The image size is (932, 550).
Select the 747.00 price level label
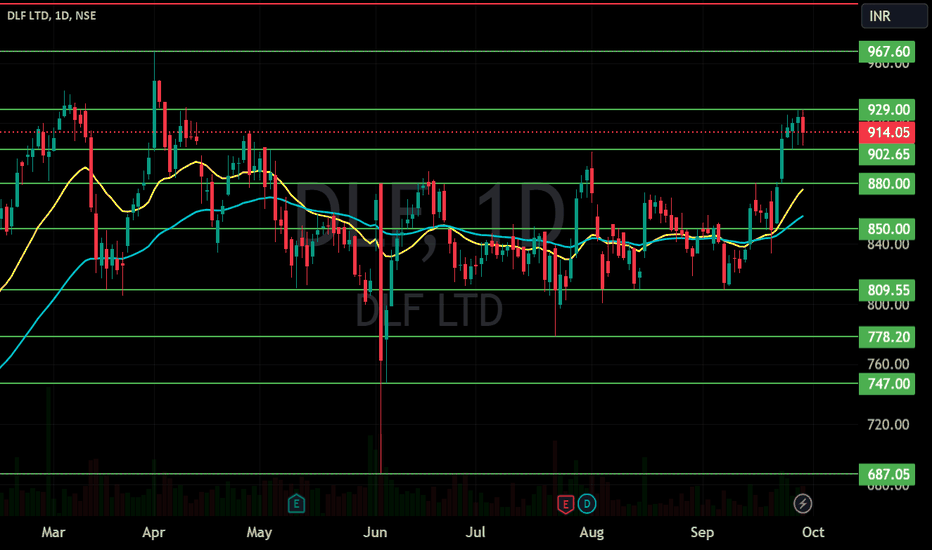[887, 384]
